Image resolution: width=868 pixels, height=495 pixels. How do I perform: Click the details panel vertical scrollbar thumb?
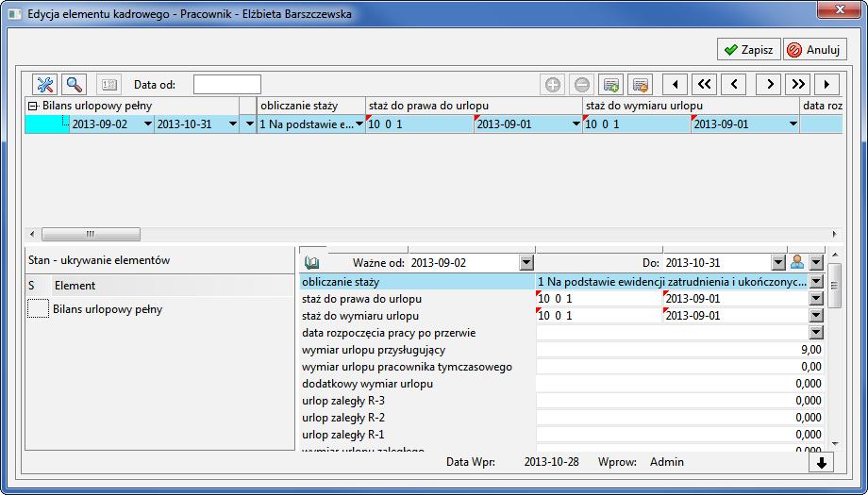835,285
